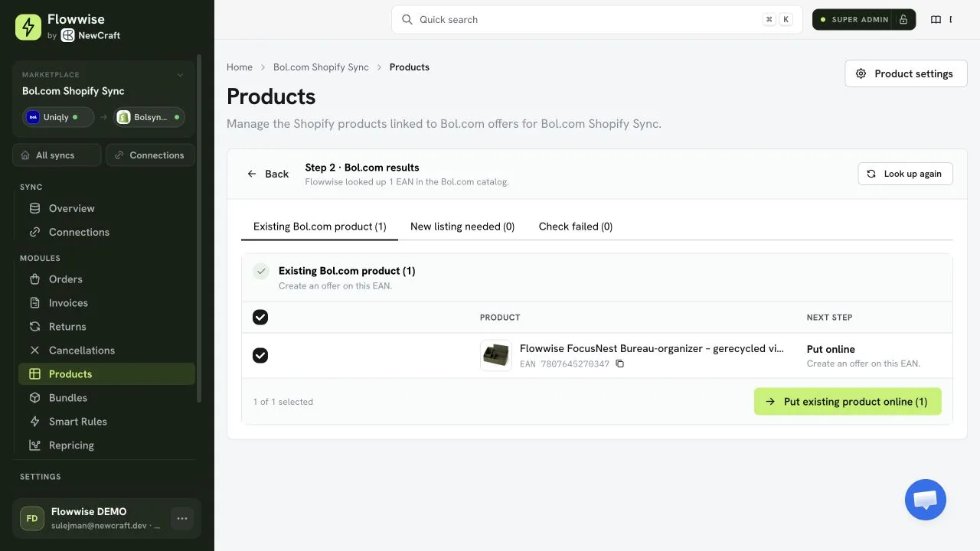980x551 pixels.
Task: Click the Overview database icon
Action: (x=34, y=208)
